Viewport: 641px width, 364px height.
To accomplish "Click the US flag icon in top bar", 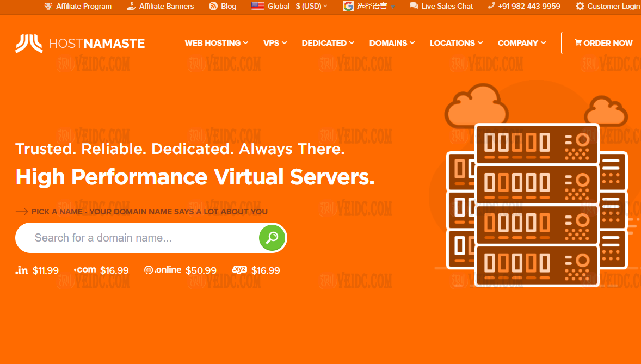I will 257,7.
